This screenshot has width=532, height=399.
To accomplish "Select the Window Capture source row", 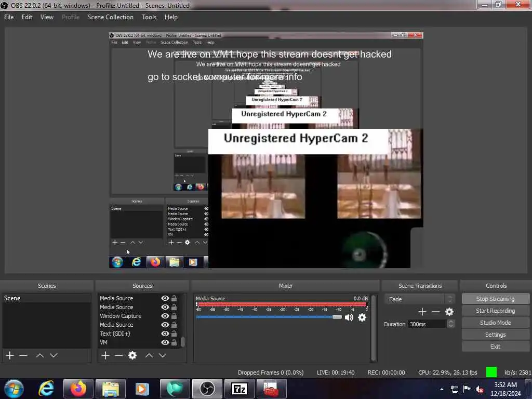I will [139, 316].
